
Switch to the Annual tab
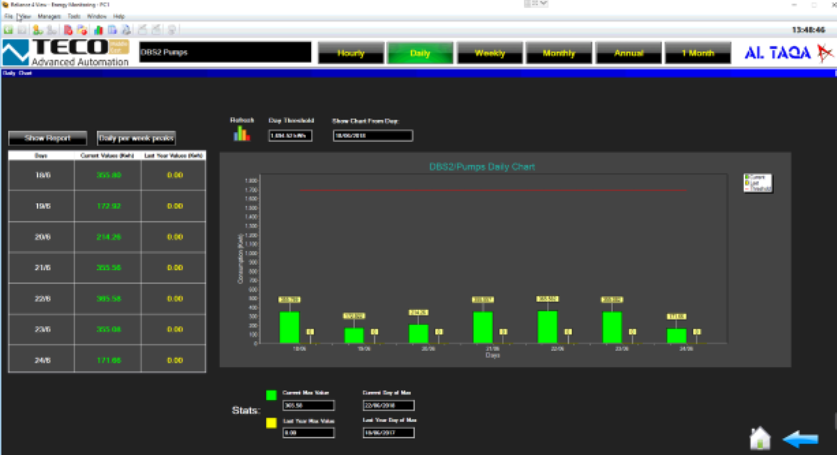(x=628, y=53)
